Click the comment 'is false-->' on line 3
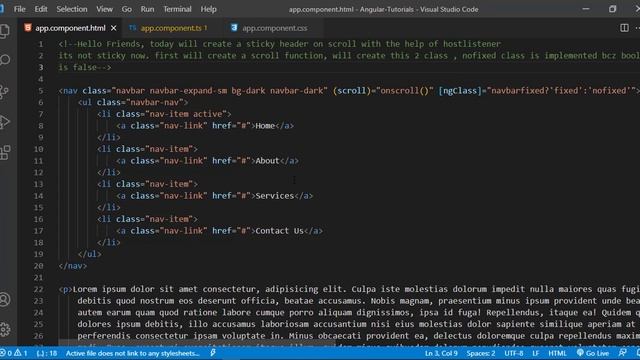This screenshot has height=360, width=640. pos(84,67)
